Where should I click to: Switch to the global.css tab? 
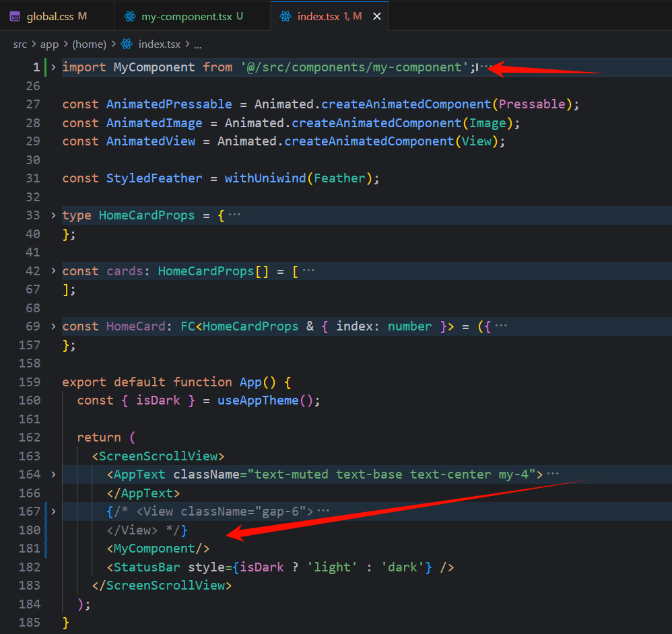click(57, 16)
